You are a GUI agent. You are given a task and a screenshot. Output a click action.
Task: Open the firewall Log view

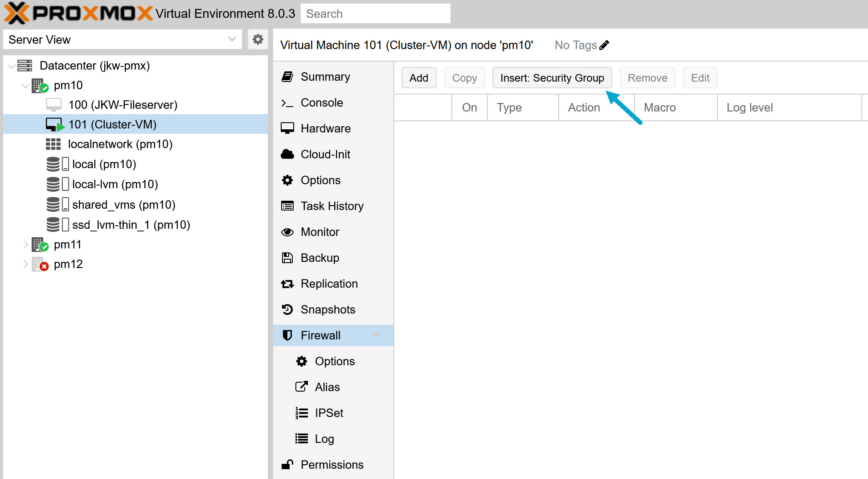(x=324, y=438)
